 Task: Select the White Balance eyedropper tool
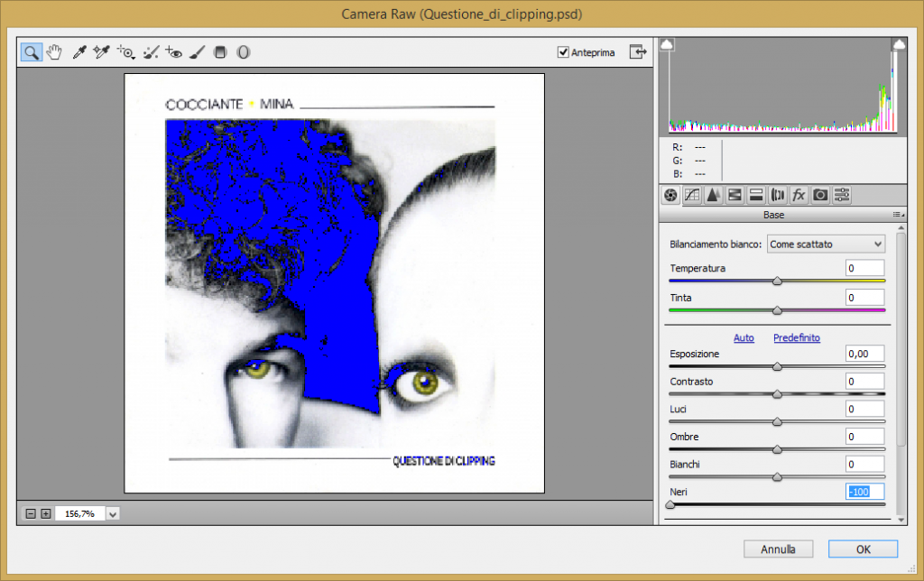pos(79,52)
